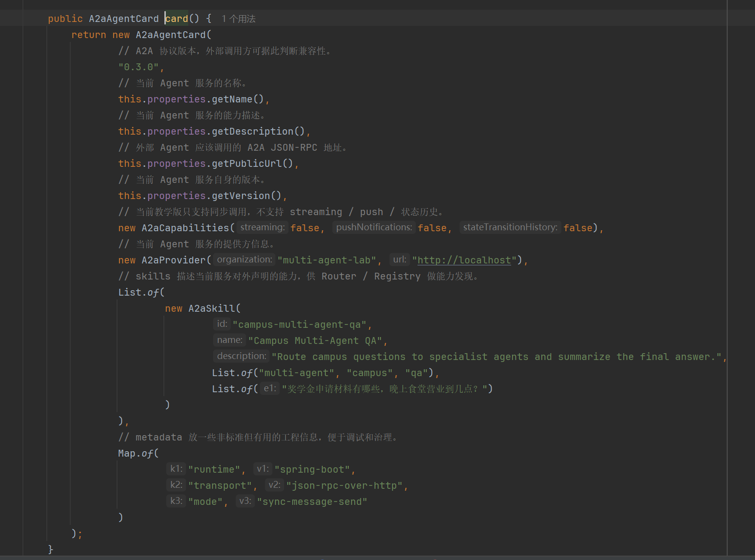Click the streaming: parameter hint

(x=262, y=227)
